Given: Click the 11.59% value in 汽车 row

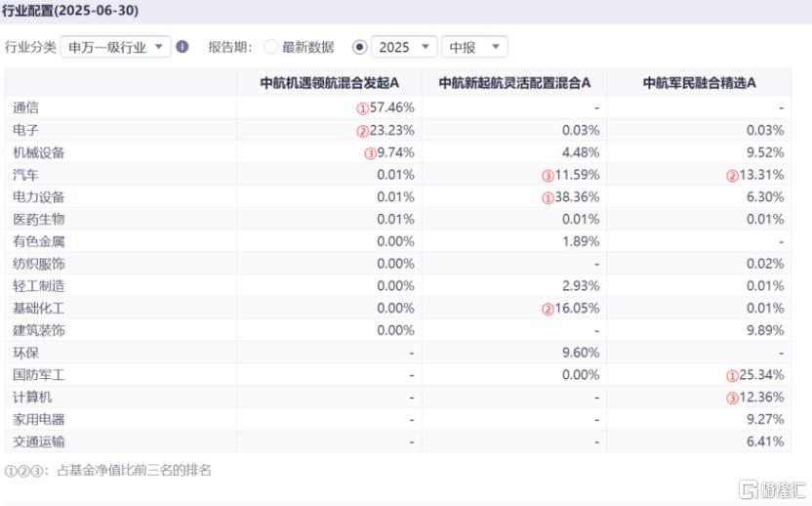Looking at the screenshot, I should coord(577,175).
